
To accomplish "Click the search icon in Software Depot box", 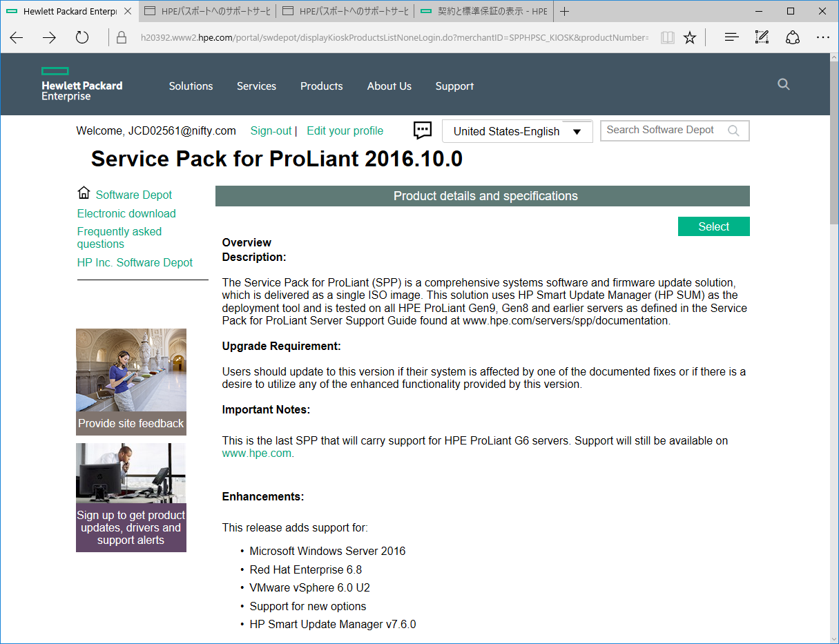I will pyautogui.click(x=734, y=130).
